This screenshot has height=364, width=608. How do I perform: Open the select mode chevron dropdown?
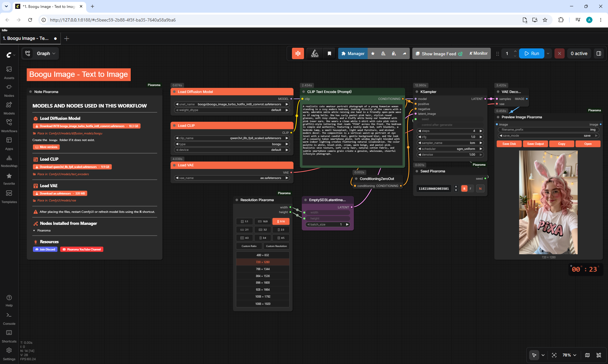[x=543, y=355]
